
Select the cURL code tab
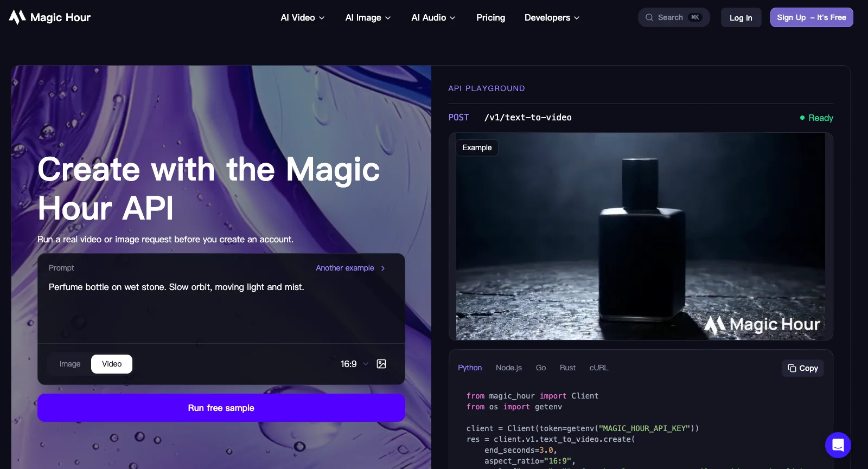point(599,368)
